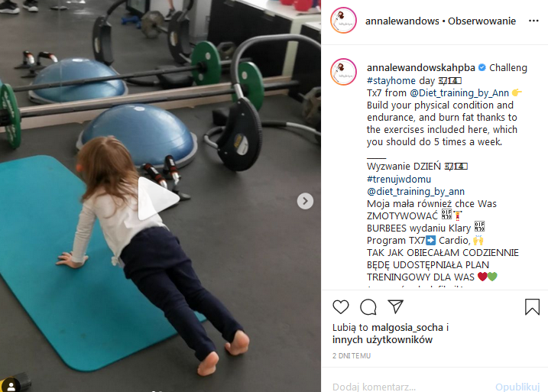Viewport: 548px width, 392px height.
Task: View innych użytkowników likes list
Action: 382,339
